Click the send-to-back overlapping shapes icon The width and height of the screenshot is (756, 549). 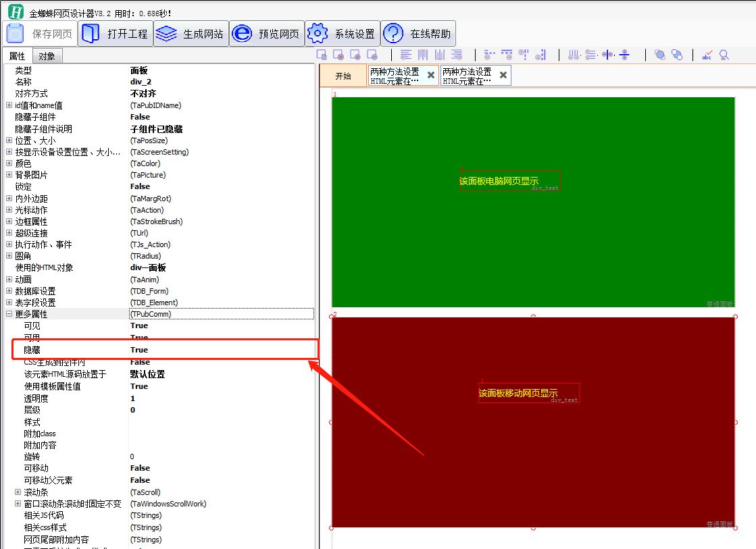(x=677, y=55)
